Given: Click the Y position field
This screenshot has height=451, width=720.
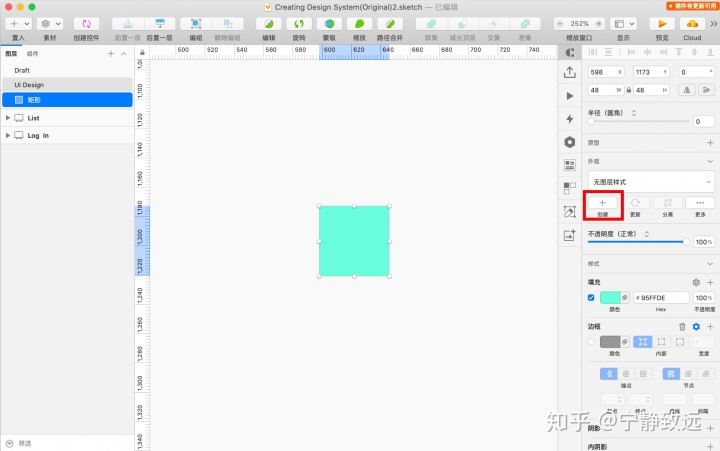Looking at the screenshot, I should (x=651, y=72).
